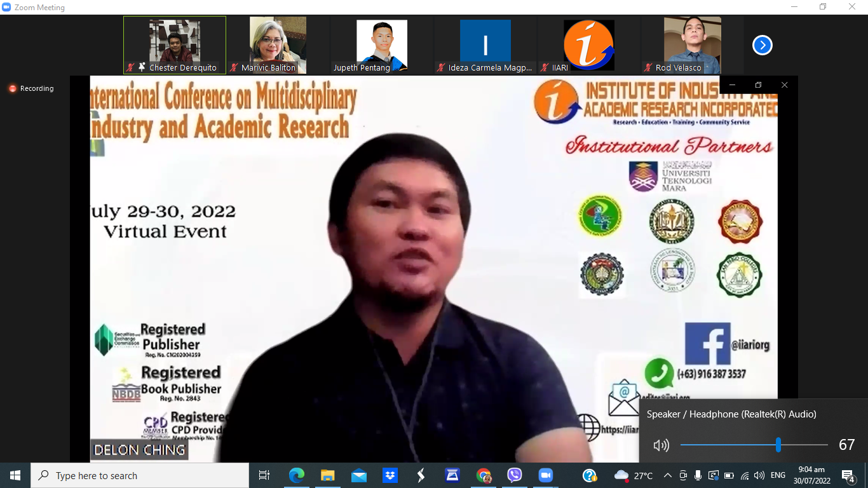The image size is (868, 488).
Task: Open the notification action center
Action: [x=848, y=475]
